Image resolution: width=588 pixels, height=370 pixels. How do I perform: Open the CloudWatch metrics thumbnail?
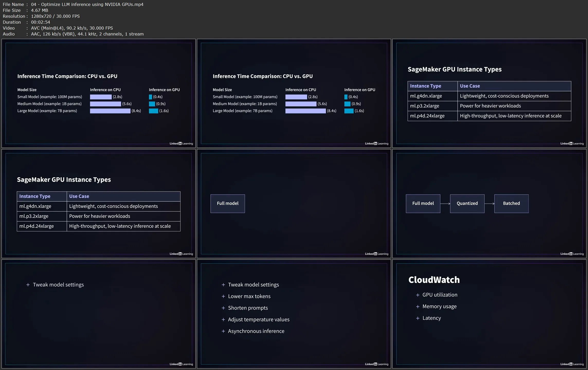(x=489, y=314)
